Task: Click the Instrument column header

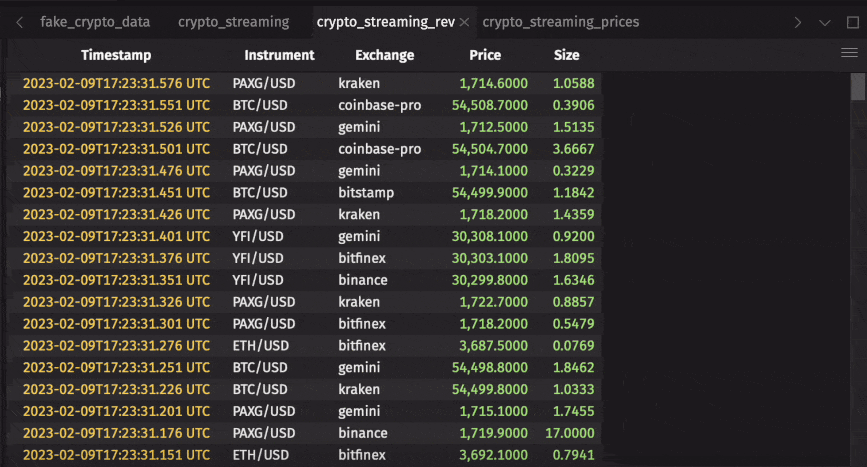Action: 279,55
